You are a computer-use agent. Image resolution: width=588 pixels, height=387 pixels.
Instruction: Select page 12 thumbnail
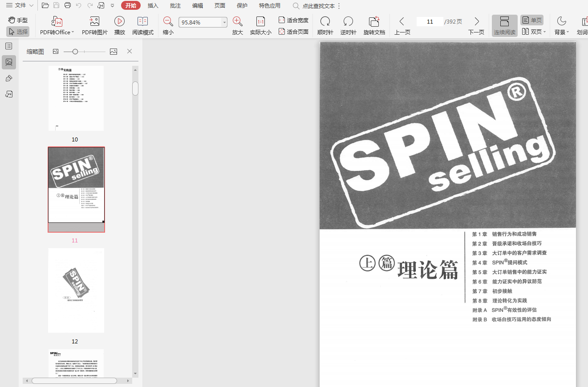76,290
